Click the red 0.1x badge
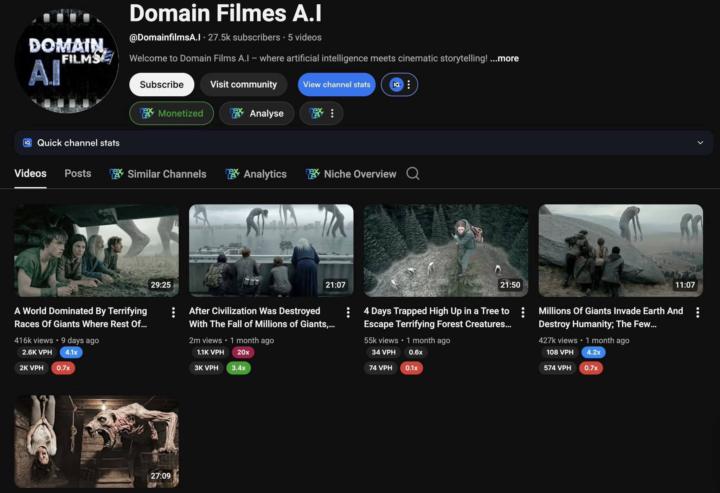The image size is (720, 493). click(411, 368)
